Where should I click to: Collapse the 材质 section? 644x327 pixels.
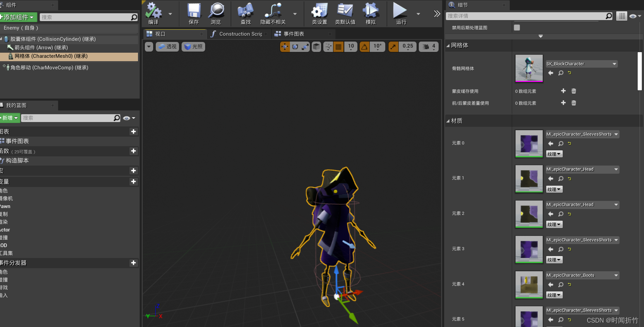tap(448, 121)
